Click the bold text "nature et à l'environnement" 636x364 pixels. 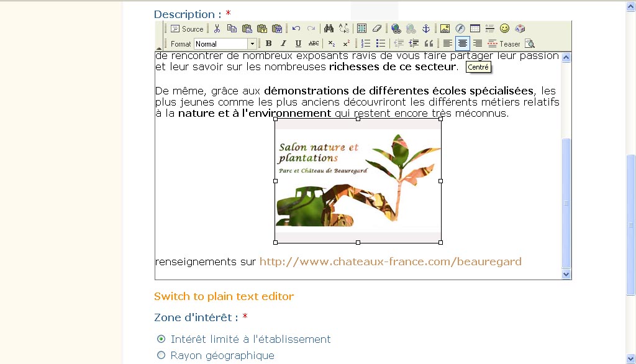[x=255, y=113]
